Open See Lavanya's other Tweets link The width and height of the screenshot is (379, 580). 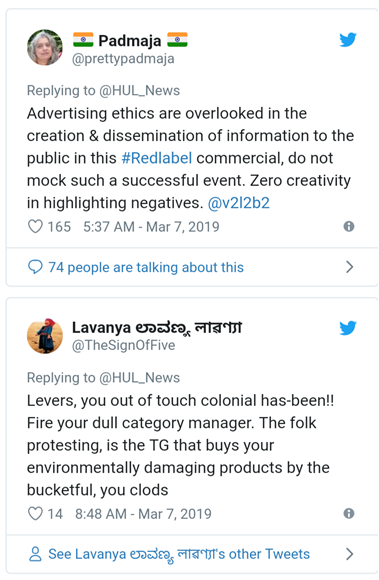(x=179, y=554)
